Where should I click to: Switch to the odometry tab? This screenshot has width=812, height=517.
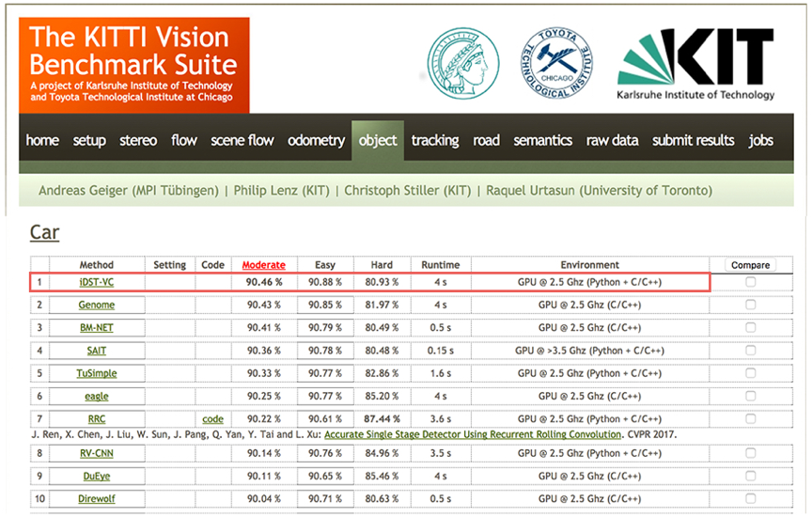click(316, 141)
